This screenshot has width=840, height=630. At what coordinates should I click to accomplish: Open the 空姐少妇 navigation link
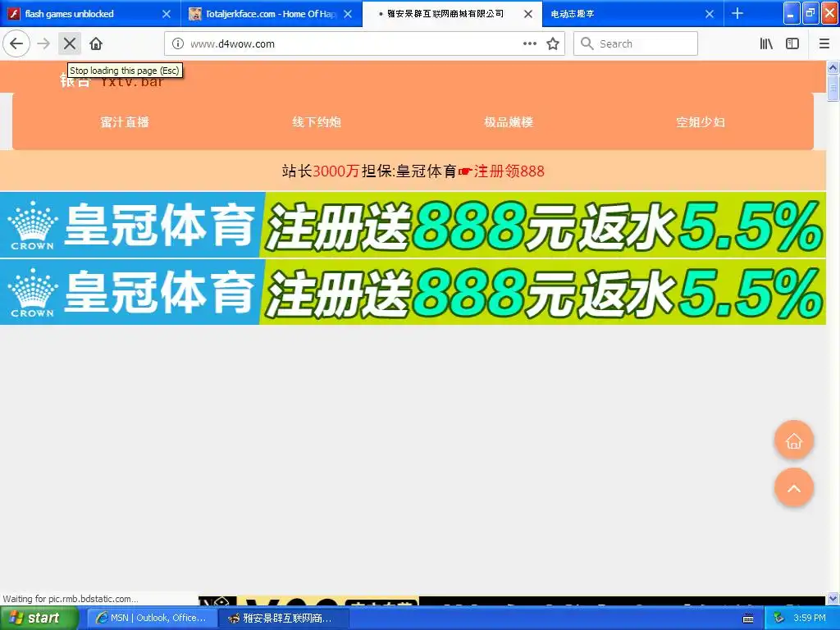[701, 122]
